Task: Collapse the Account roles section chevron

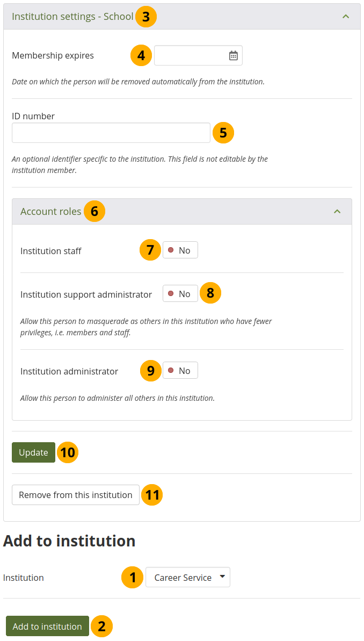Action: (337, 212)
